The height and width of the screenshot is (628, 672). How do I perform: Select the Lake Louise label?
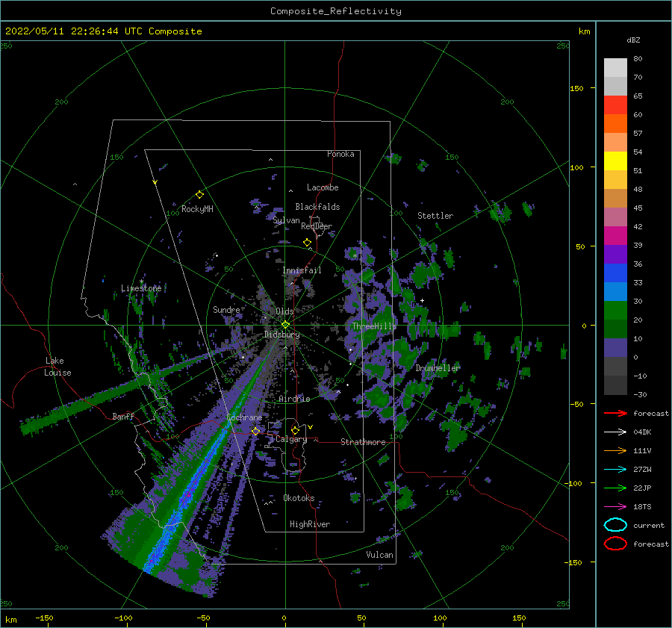[x=57, y=367]
